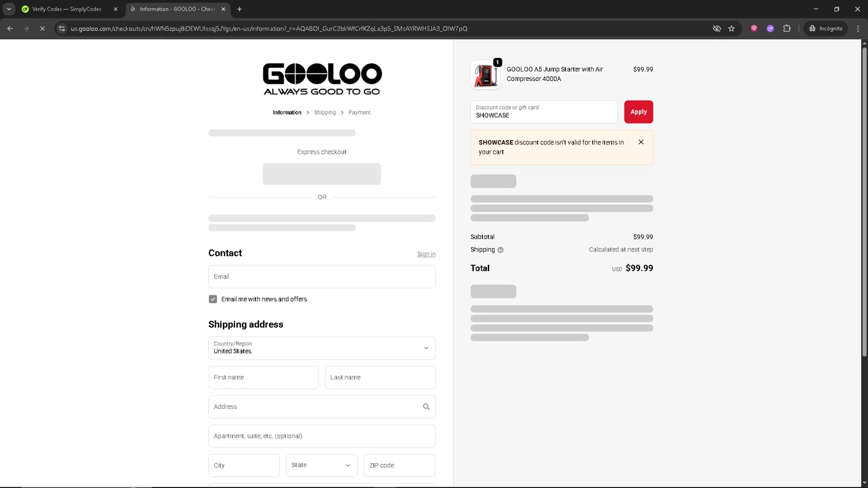Click the USD $99.99 total amount
868x488 pixels.
(x=632, y=268)
